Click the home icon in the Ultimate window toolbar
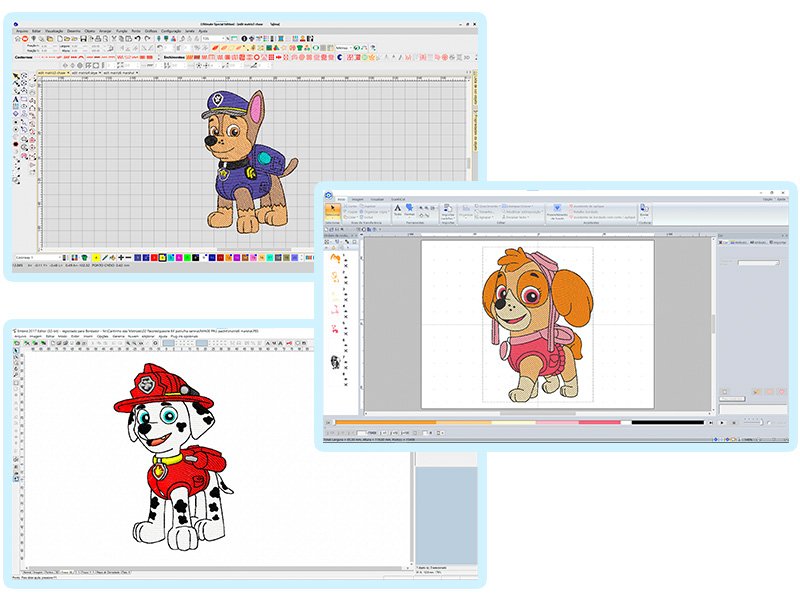 [18, 39]
